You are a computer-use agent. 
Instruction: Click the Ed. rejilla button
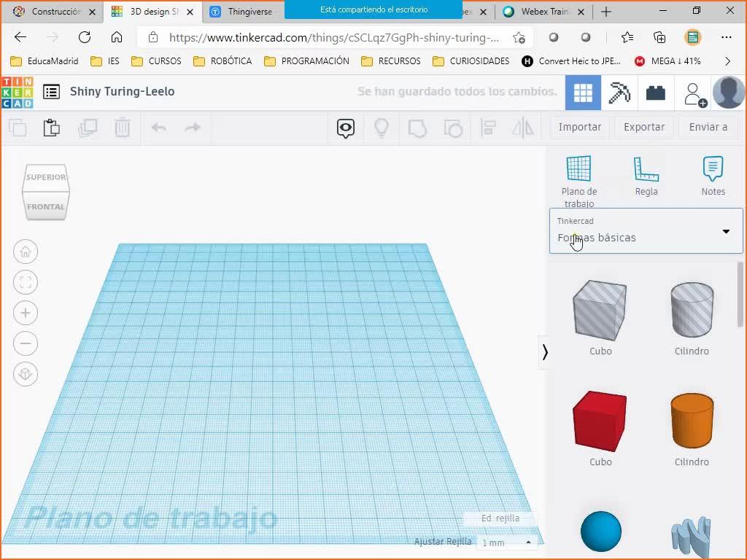coord(500,518)
